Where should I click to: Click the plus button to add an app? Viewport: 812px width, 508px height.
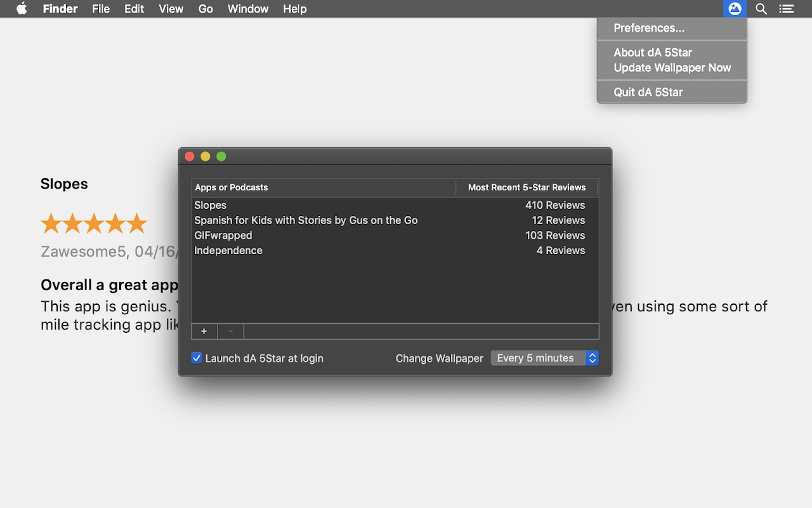[x=204, y=331]
